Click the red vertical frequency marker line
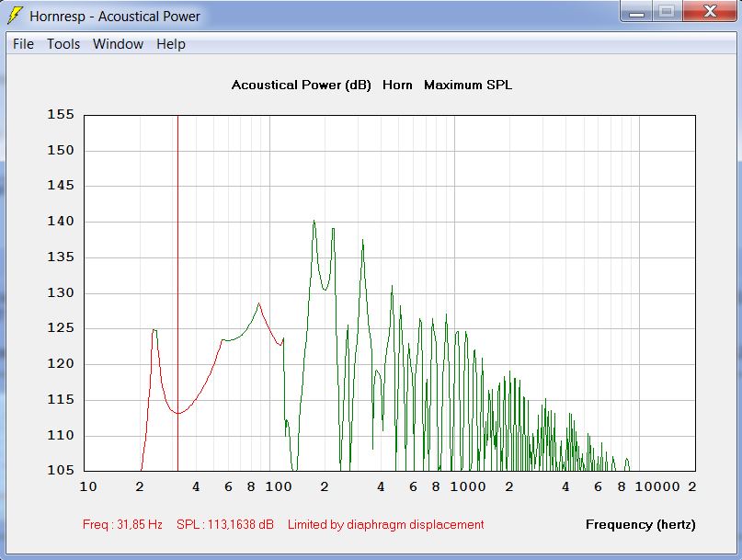 178,293
